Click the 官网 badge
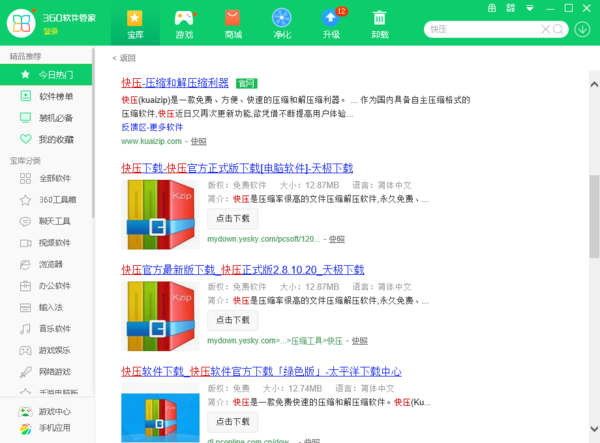 [x=246, y=83]
